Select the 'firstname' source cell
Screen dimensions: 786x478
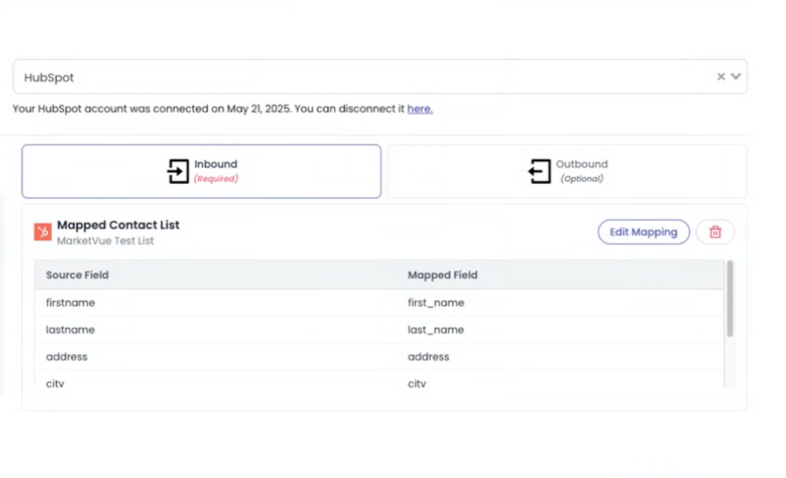70,303
